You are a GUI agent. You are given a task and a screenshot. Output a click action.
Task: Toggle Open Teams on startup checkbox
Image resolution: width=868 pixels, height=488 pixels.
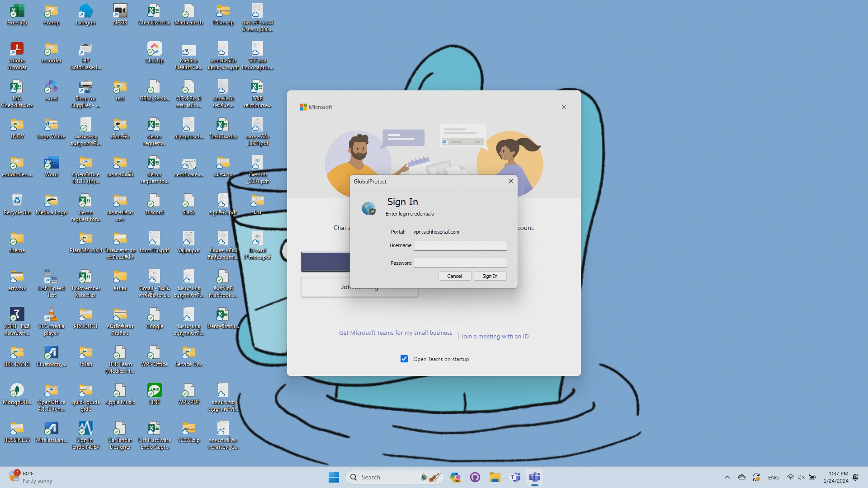(x=404, y=359)
